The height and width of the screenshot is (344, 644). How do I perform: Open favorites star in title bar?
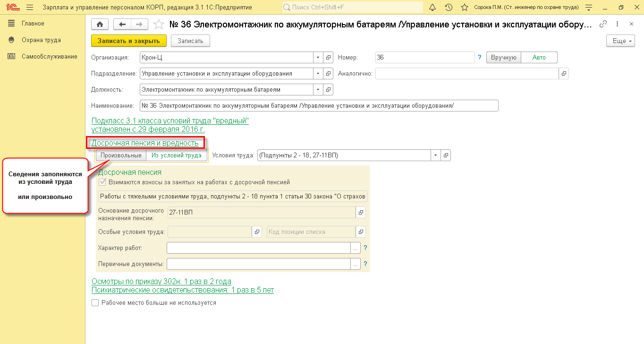465,8
